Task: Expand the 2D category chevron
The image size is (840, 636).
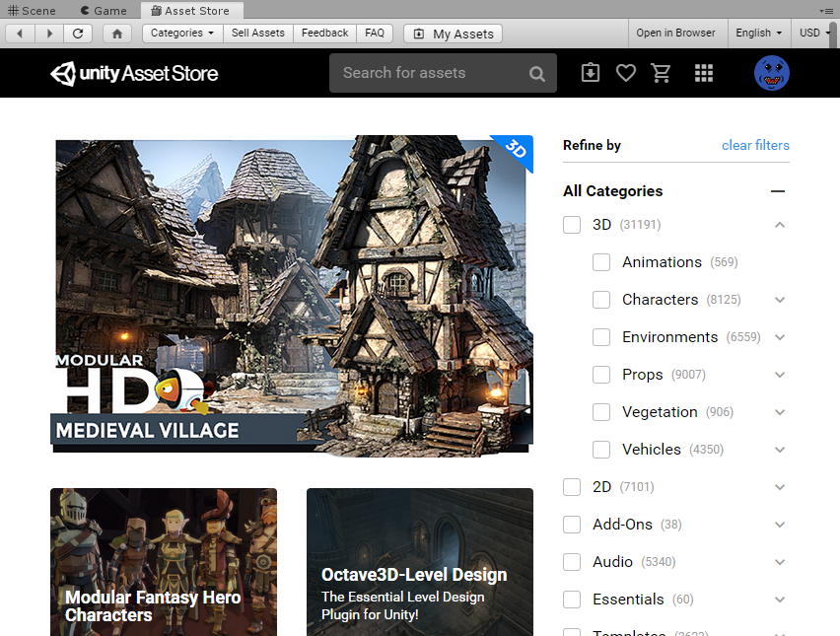Action: coord(780,487)
